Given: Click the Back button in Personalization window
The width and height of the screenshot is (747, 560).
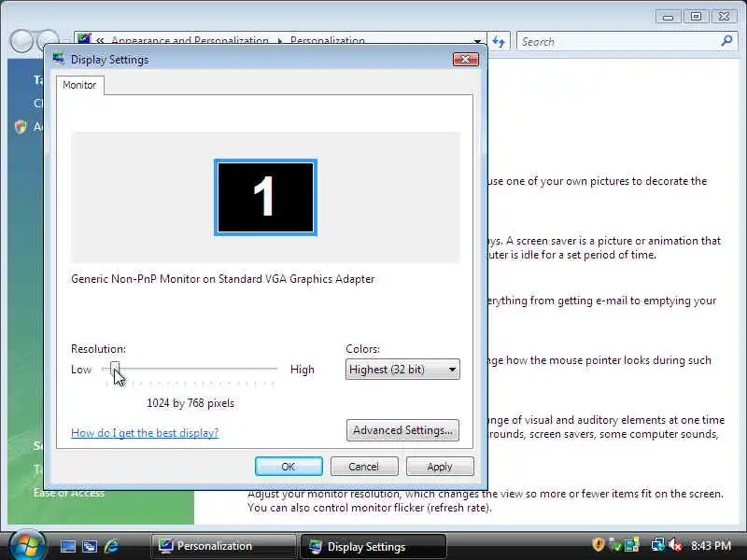Looking at the screenshot, I should coord(21,42).
